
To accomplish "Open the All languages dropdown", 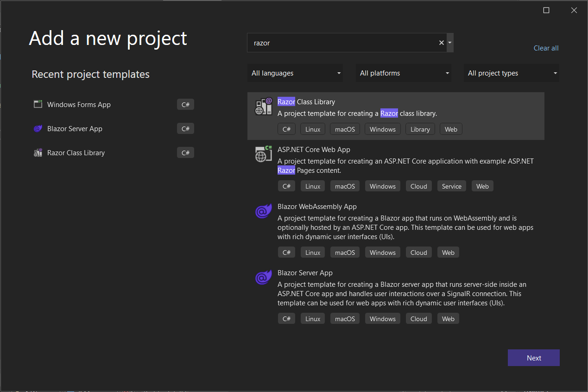I will click(x=295, y=73).
